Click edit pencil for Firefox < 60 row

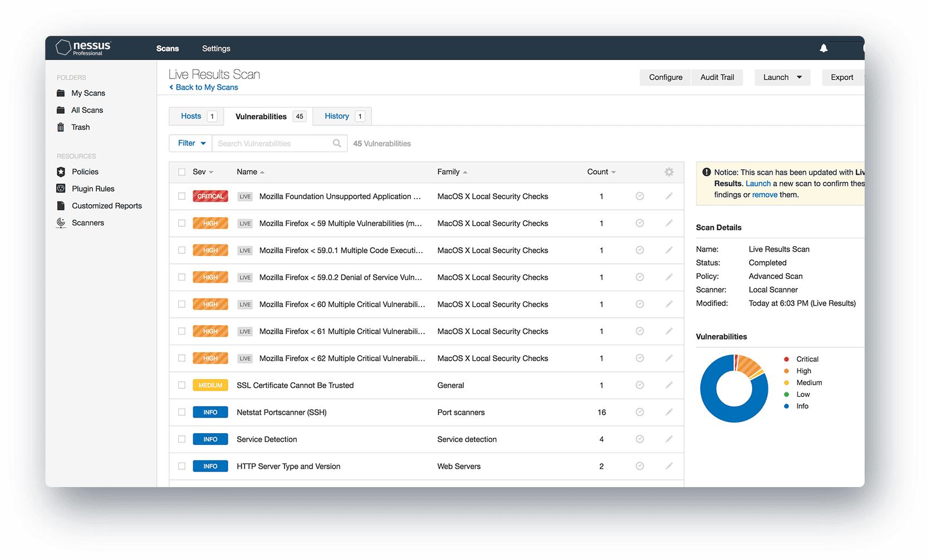click(669, 304)
